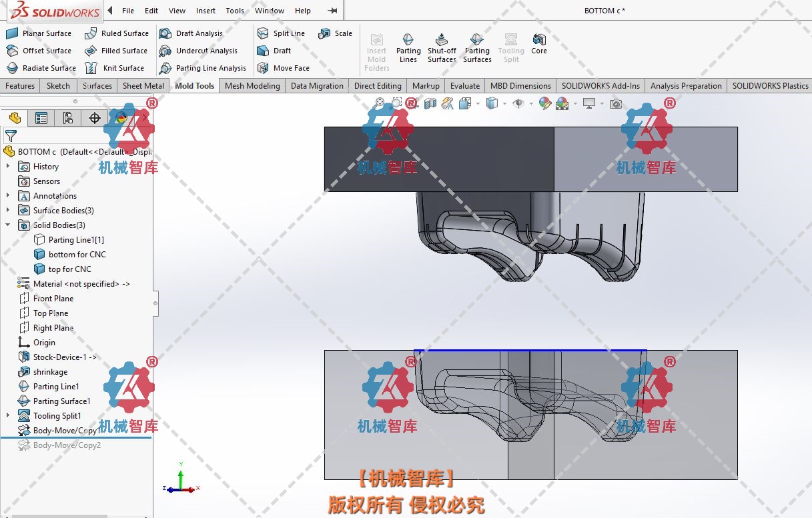Viewport: 812px width, 518px height.
Task: Click the Zoom to Area icon
Action: coord(397,103)
